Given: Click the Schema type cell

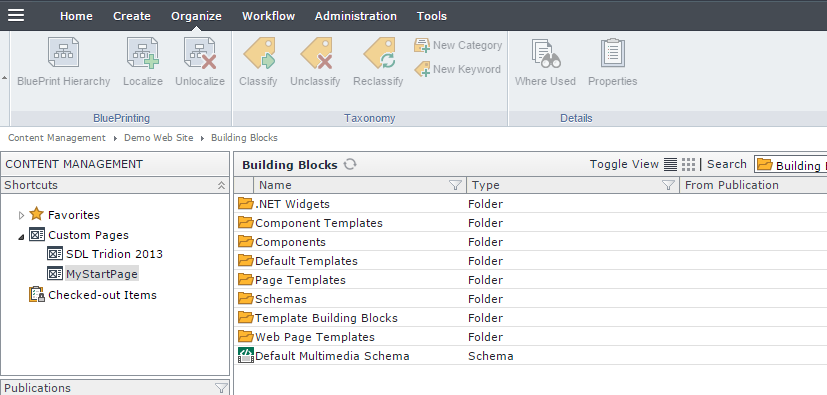Looking at the screenshot, I should [x=491, y=356].
